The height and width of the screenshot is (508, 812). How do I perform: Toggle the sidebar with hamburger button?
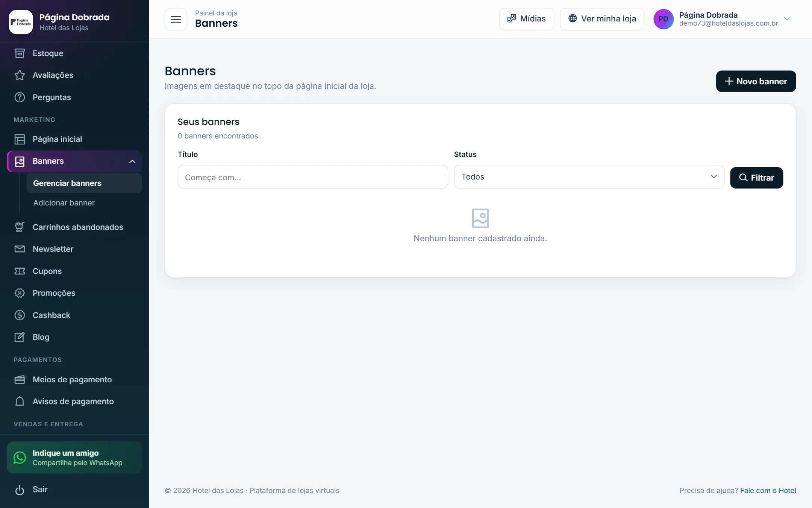pos(176,19)
